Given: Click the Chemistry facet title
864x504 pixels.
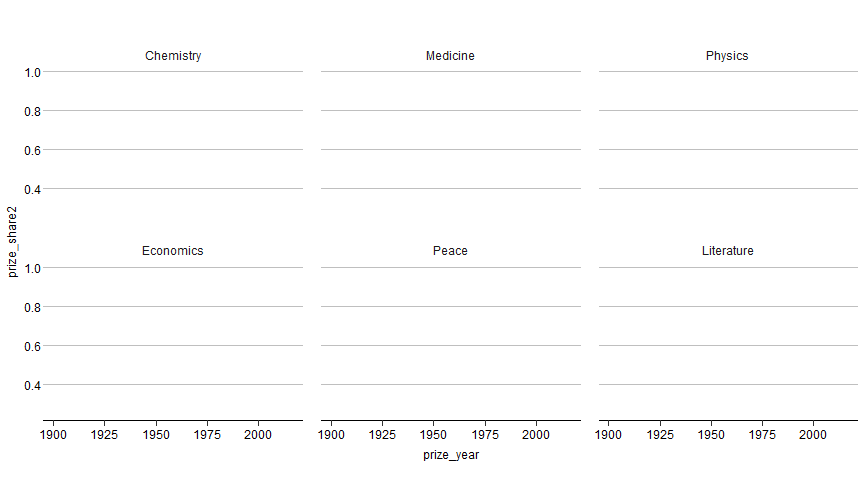Looking at the screenshot, I should click(x=173, y=56).
